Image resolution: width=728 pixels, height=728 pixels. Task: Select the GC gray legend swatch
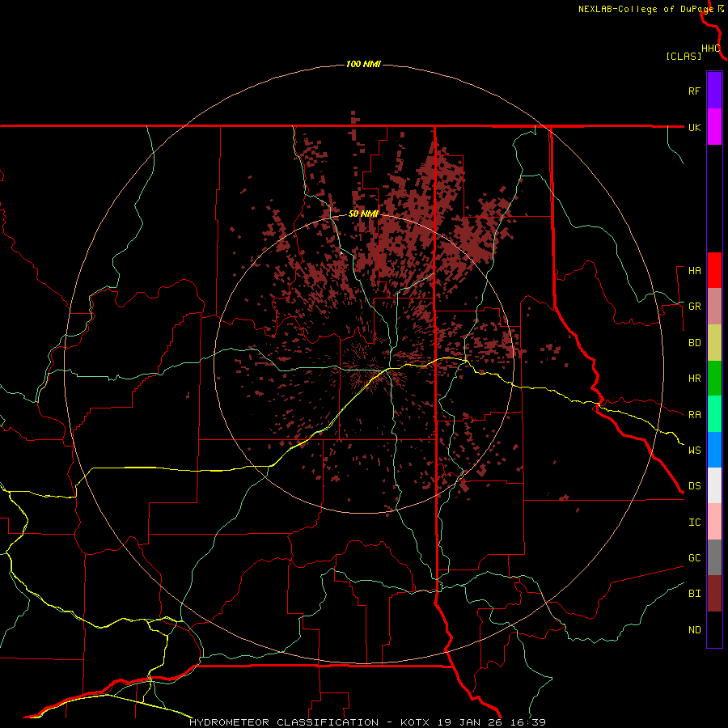(x=714, y=557)
